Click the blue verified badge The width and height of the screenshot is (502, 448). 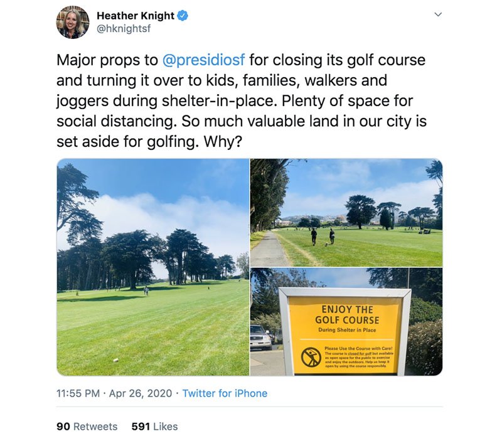coord(183,15)
